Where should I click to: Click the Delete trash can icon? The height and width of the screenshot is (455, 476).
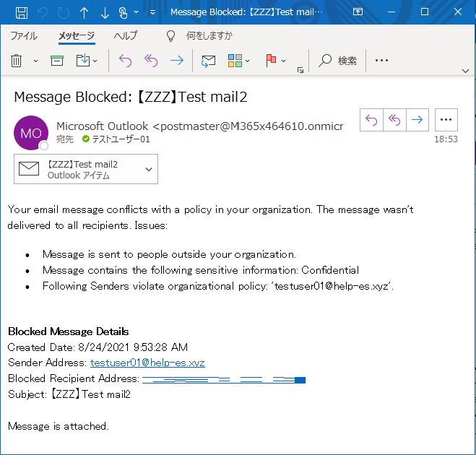point(17,61)
